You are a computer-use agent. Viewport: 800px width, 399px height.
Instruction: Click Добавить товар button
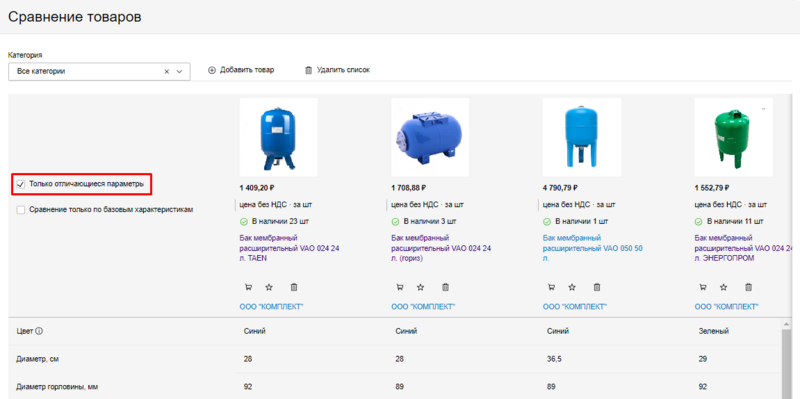click(x=241, y=70)
